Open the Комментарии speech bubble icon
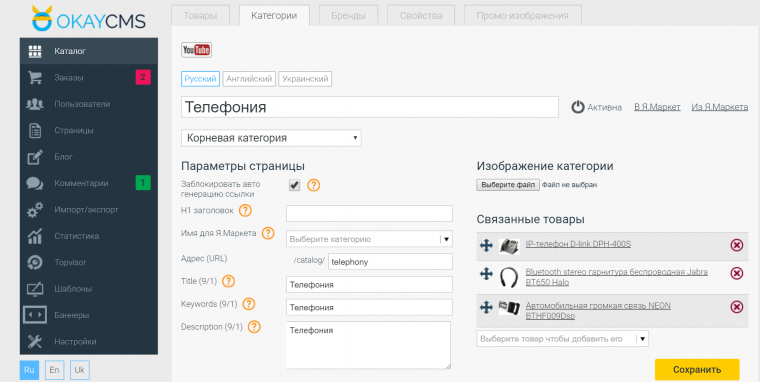 (x=35, y=183)
